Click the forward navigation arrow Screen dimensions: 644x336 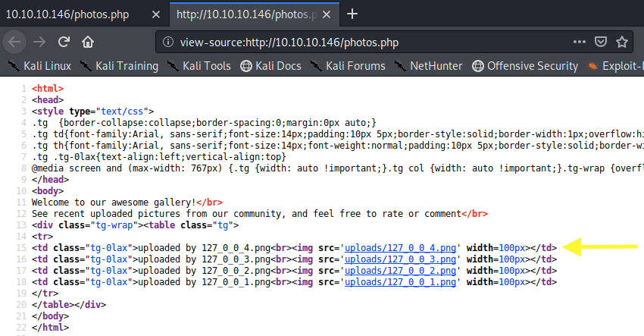[39, 42]
